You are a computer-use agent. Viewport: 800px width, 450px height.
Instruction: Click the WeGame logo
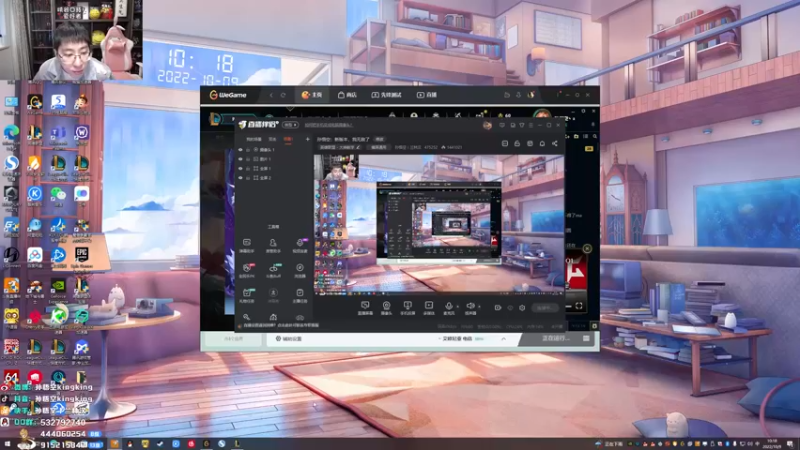[228, 95]
